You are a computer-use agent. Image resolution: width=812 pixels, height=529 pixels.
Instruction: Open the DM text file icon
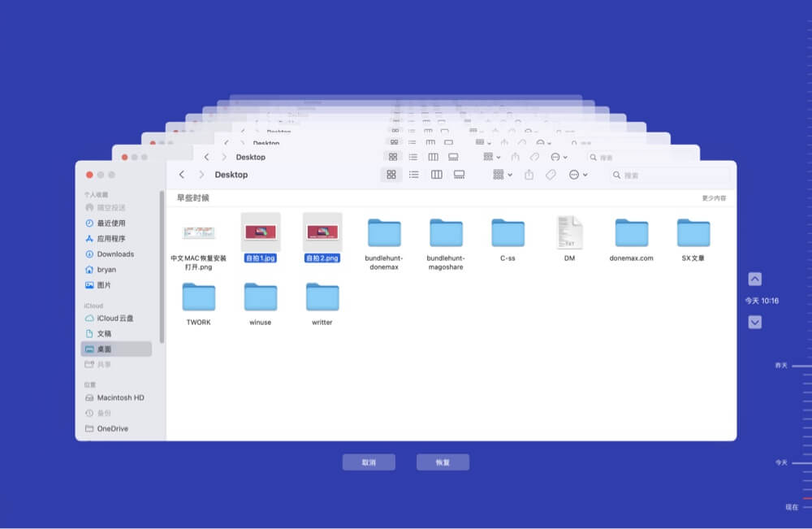coord(569,232)
